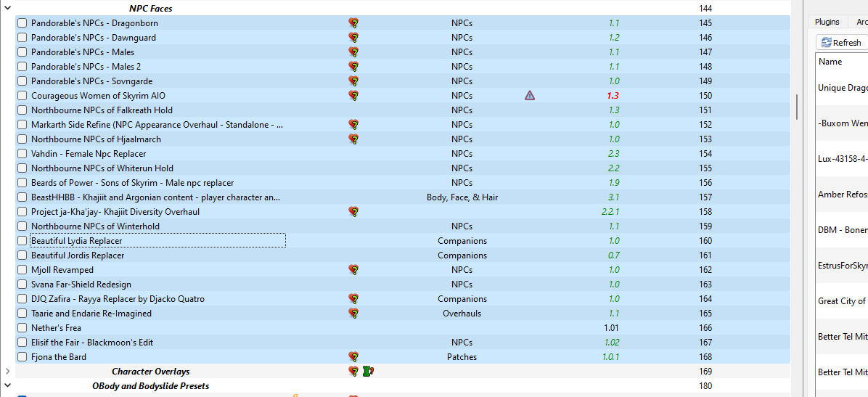Expand the Character Overlays separator

coord(8,371)
